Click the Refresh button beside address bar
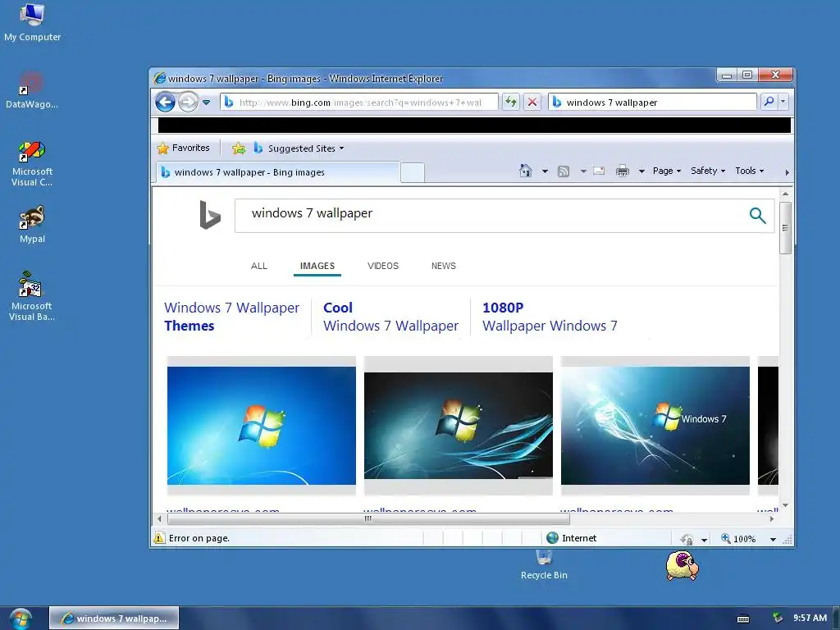 [x=511, y=102]
